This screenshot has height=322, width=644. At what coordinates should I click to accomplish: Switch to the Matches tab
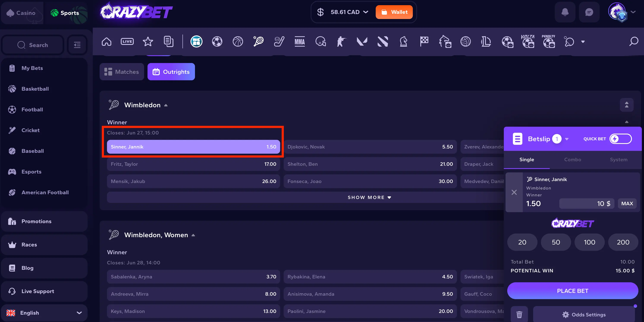[x=122, y=72]
